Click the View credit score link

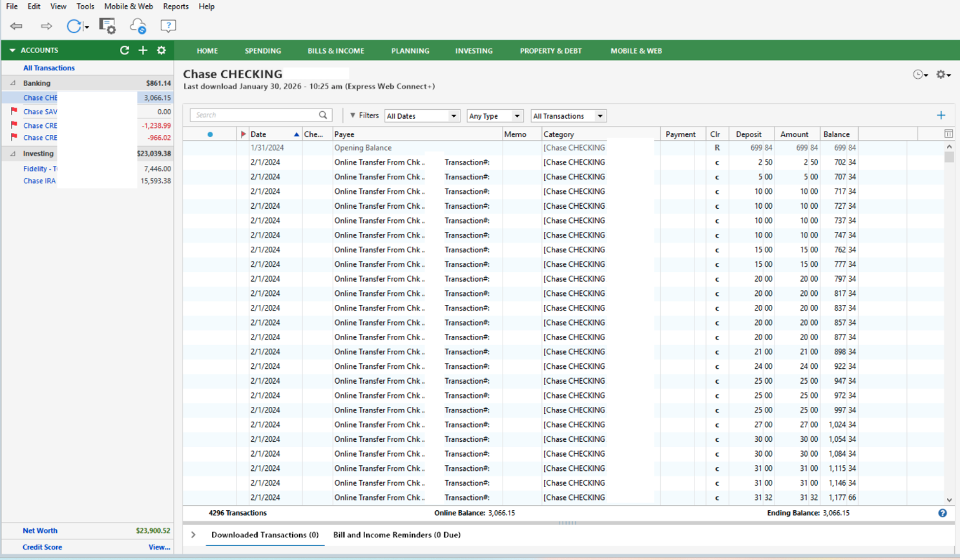[159, 547]
